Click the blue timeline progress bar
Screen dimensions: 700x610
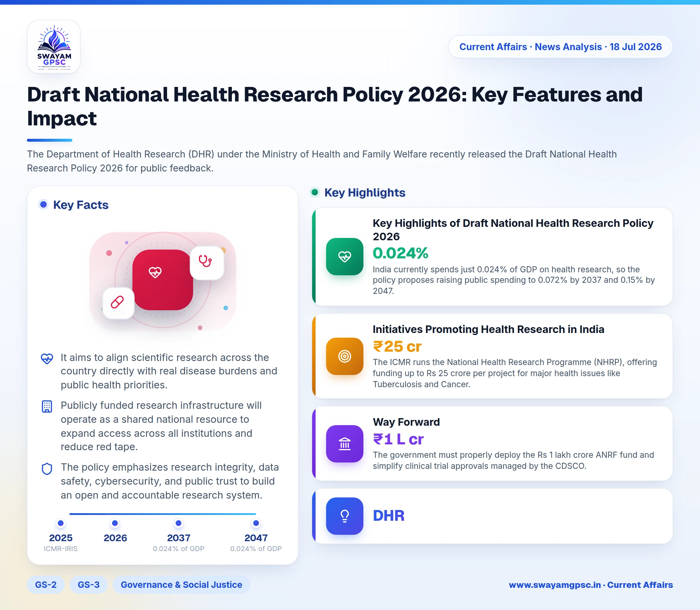pos(162,514)
